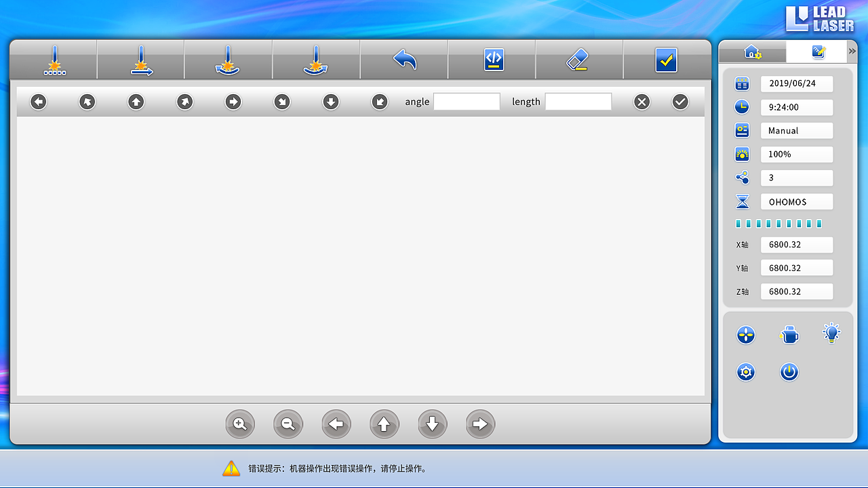Switch to the home settings tab

click(753, 52)
